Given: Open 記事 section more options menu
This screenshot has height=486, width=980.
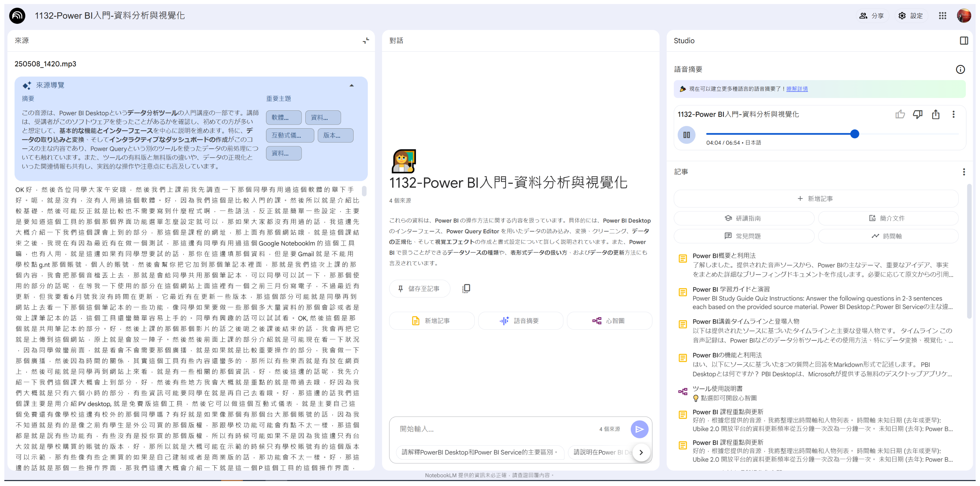Looking at the screenshot, I should coord(964,172).
